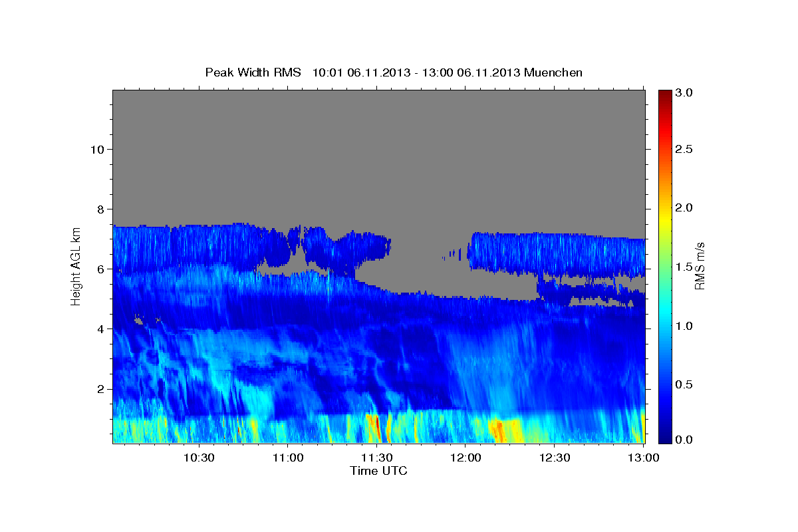798x532 pixels.
Task: Click the colorbar value 2.5
Action: tap(685, 150)
